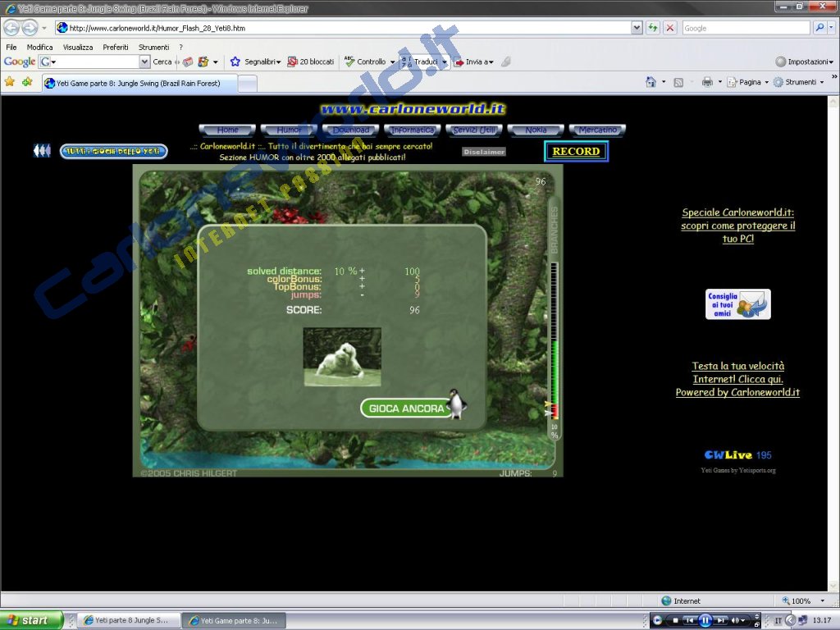
Task: Open the ? help menu
Action: coord(181,47)
